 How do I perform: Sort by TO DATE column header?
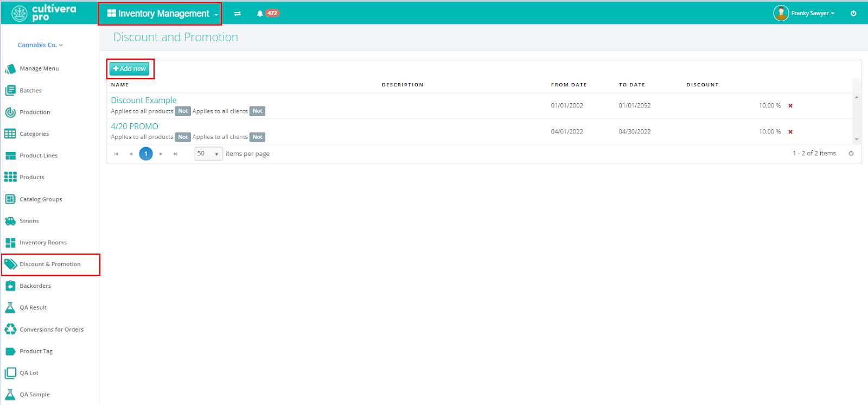tap(632, 85)
